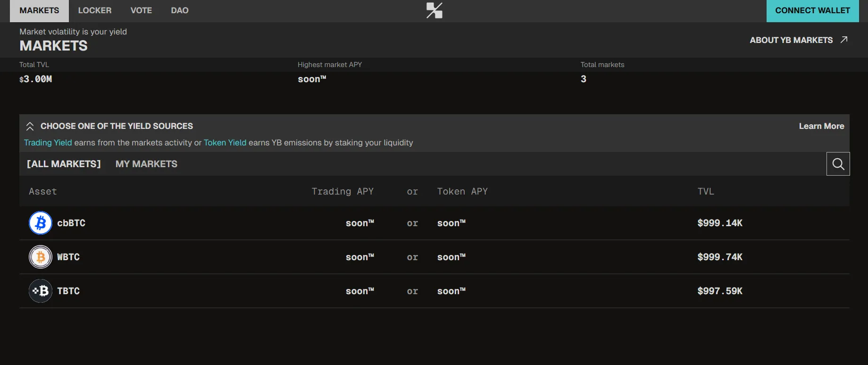Follow the Token Yield link
The image size is (868, 365).
[x=225, y=143]
